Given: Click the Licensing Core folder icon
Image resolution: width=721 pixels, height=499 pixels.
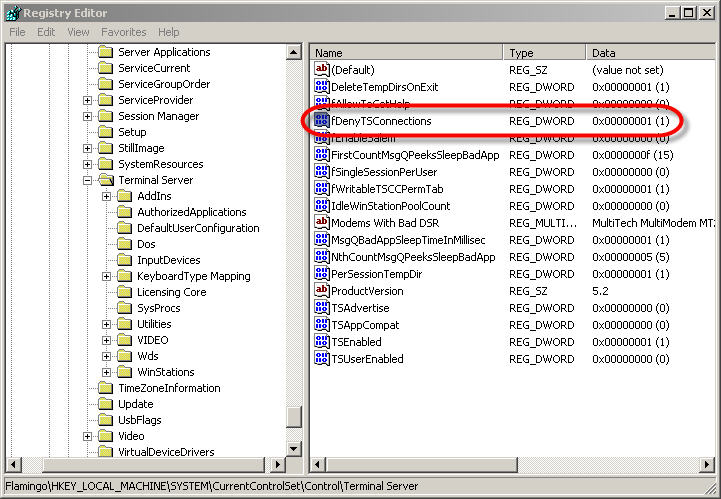Looking at the screenshot, I should 125,292.
